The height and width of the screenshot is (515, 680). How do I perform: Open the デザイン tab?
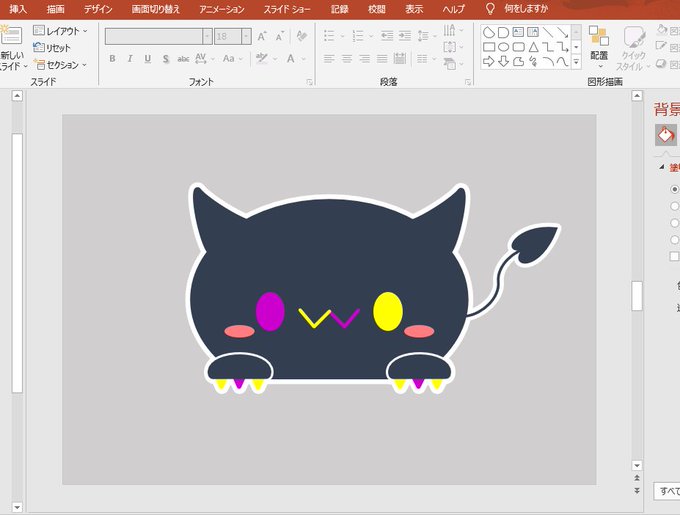[x=98, y=9]
